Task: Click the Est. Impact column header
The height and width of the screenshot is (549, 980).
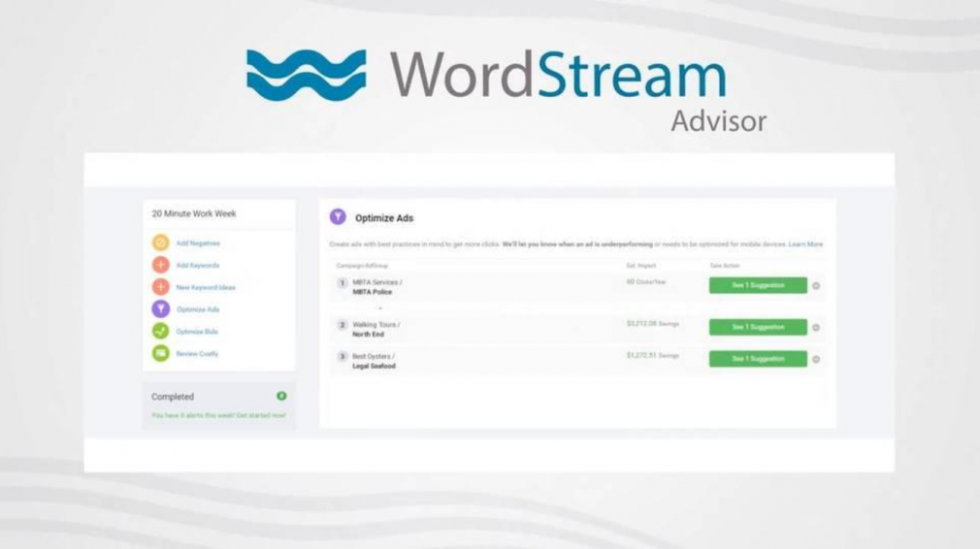Action: click(x=641, y=266)
